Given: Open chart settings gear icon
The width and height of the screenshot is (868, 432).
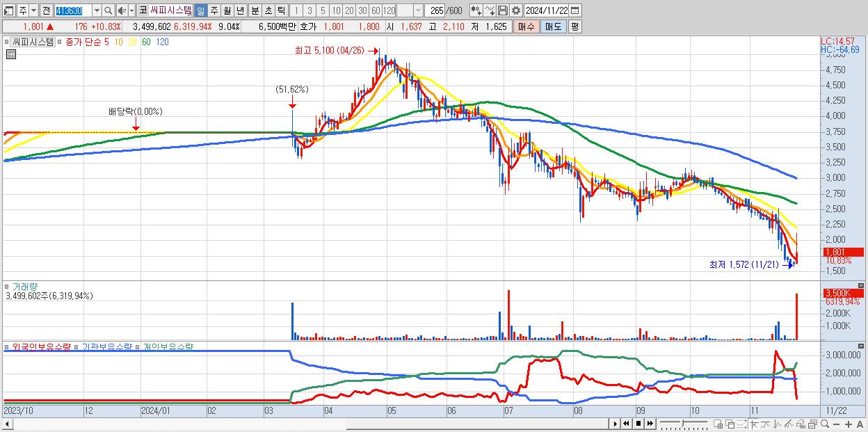Looking at the screenshot, I should pyautogui.click(x=516, y=10).
